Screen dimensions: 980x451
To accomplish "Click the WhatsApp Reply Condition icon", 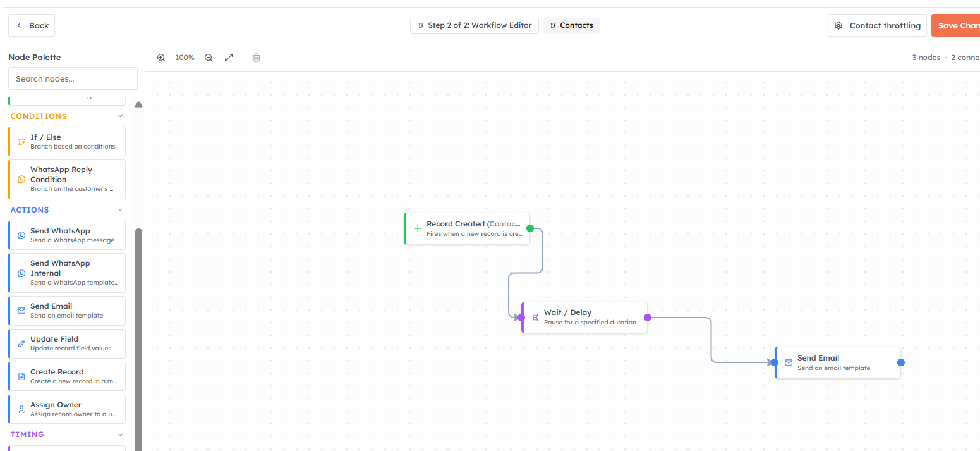I will [21, 180].
